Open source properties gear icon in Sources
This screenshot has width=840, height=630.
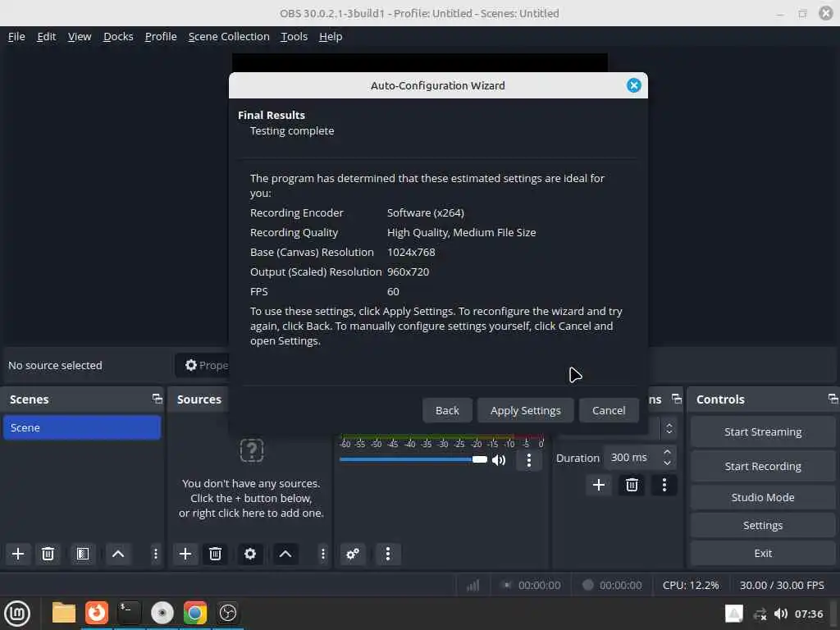[x=249, y=554]
